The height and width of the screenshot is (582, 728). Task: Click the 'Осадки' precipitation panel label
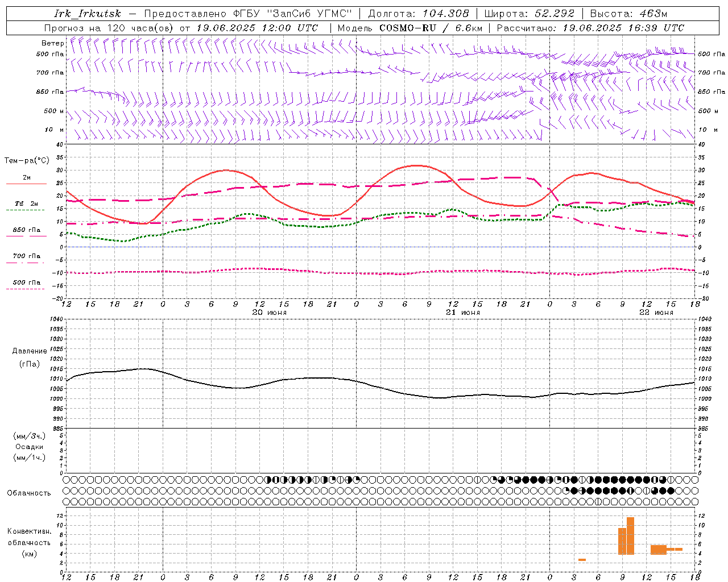click(29, 447)
